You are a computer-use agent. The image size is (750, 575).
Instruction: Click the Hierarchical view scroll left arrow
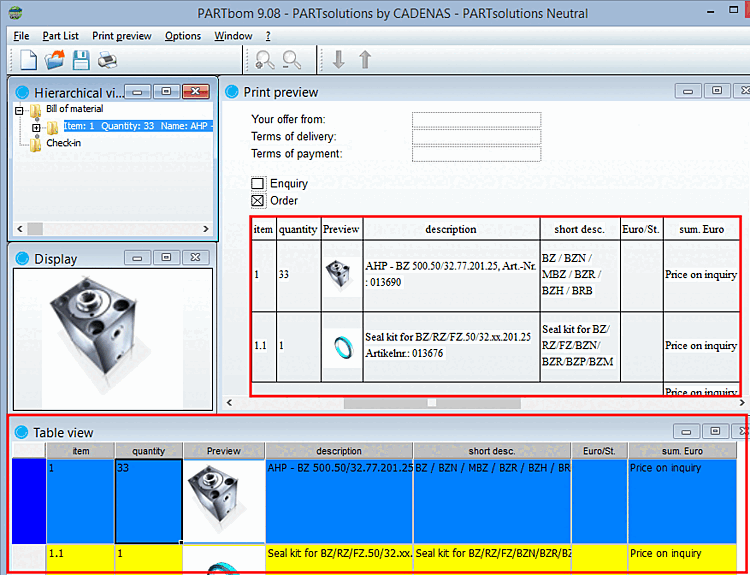click(x=20, y=229)
